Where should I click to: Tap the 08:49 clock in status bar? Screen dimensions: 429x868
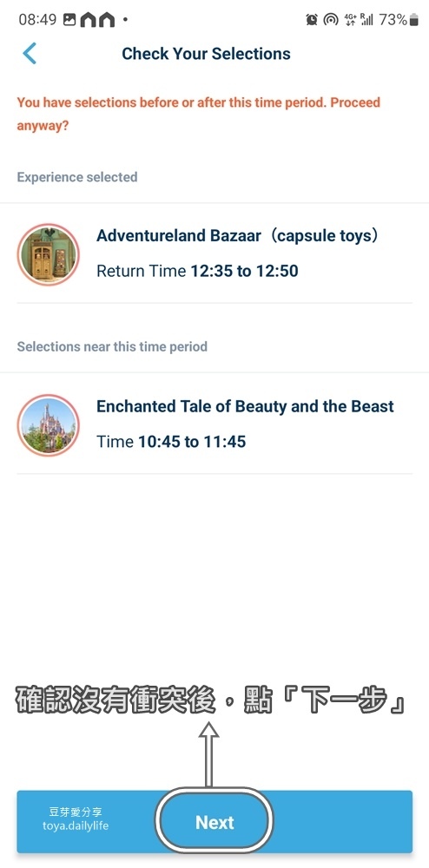pos(37,20)
